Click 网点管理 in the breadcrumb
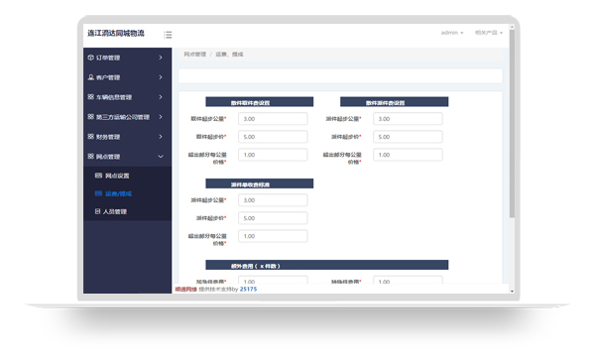The width and height of the screenshot is (595, 364). [195, 55]
